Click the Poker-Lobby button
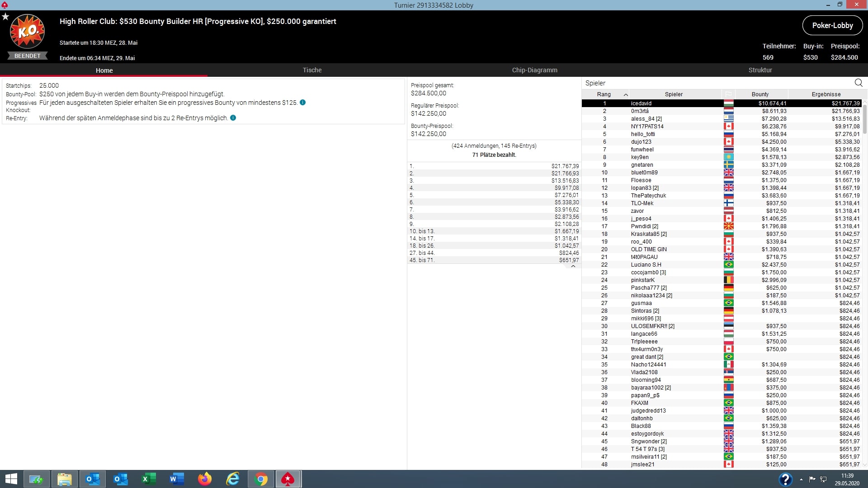 coord(832,25)
